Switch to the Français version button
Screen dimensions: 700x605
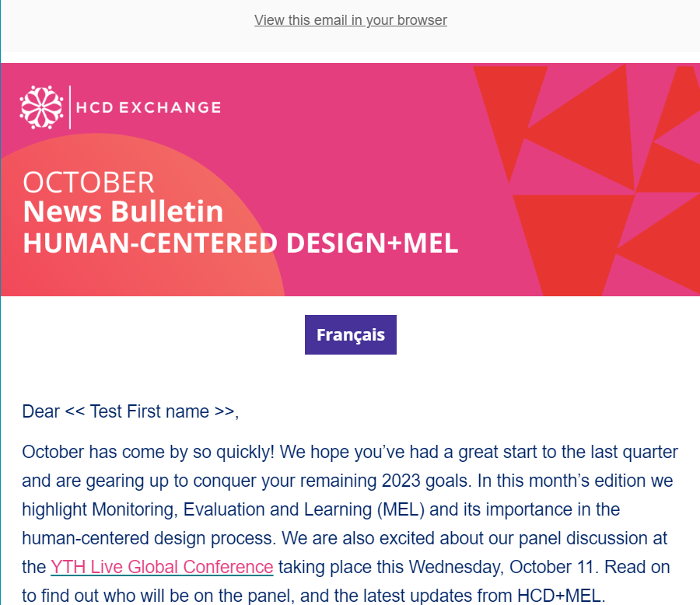(351, 335)
